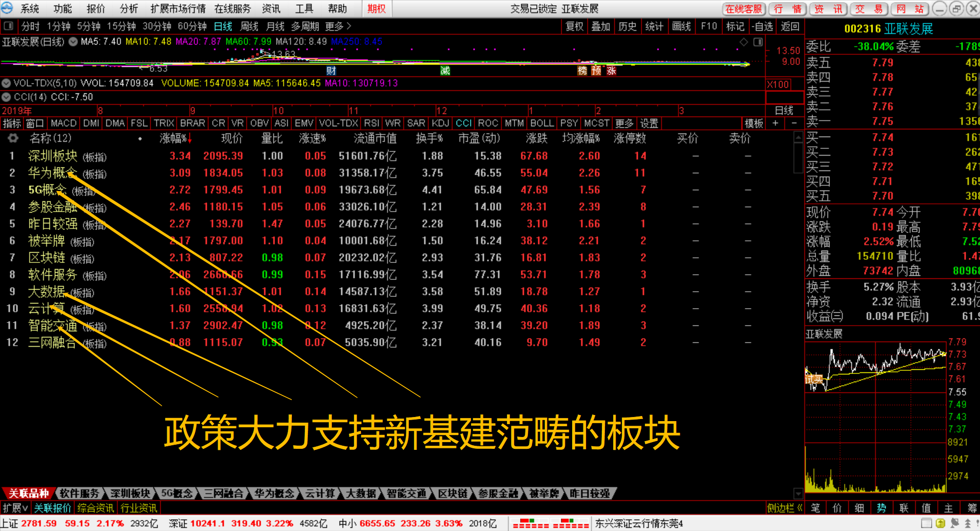Select the CCI indicator

coord(464,123)
